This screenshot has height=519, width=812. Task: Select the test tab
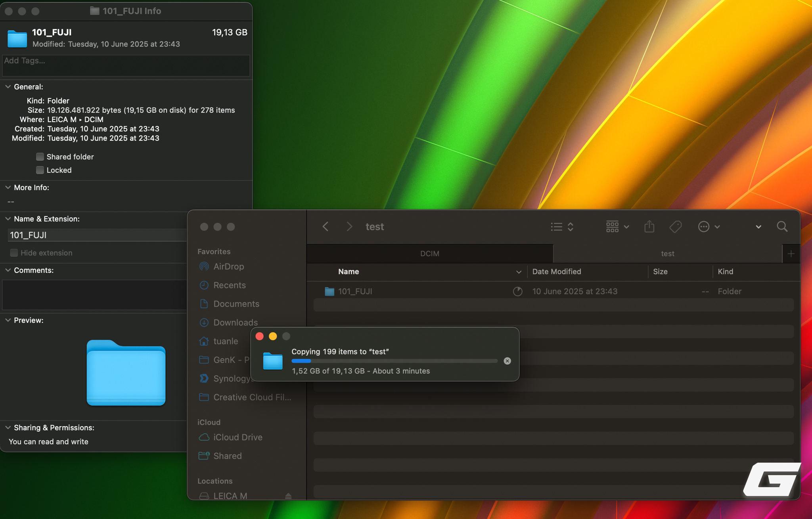point(667,253)
